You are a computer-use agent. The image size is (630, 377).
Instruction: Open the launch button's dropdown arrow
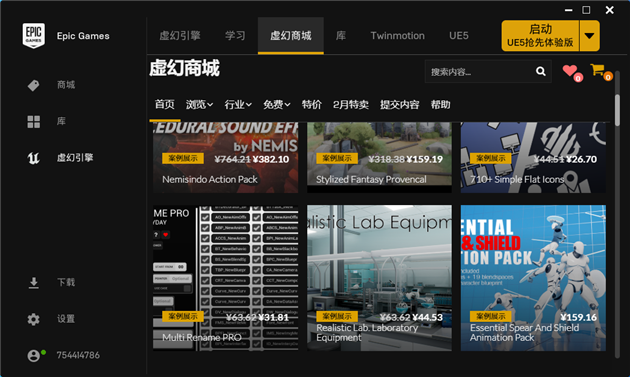tap(589, 36)
